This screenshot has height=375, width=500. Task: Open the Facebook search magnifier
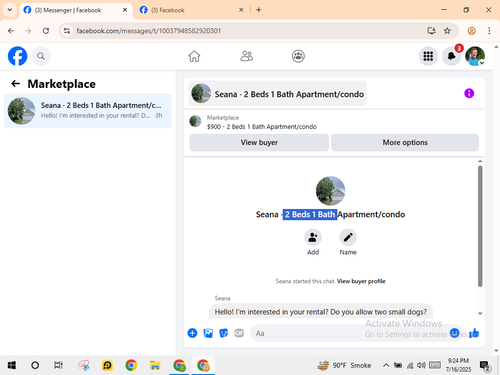pos(41,56)
